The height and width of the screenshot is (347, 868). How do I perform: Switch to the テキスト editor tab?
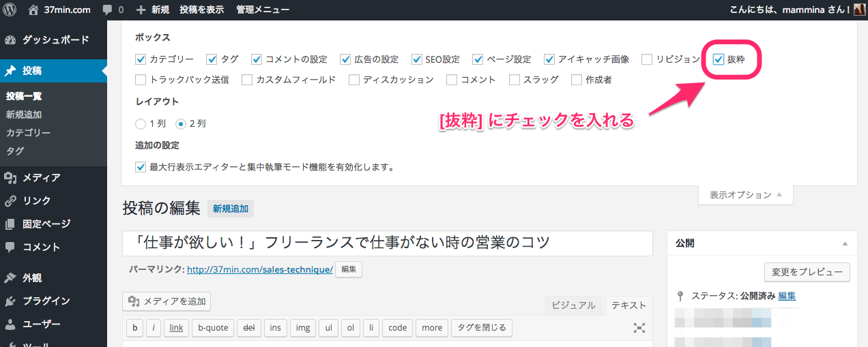click(629, 305)
